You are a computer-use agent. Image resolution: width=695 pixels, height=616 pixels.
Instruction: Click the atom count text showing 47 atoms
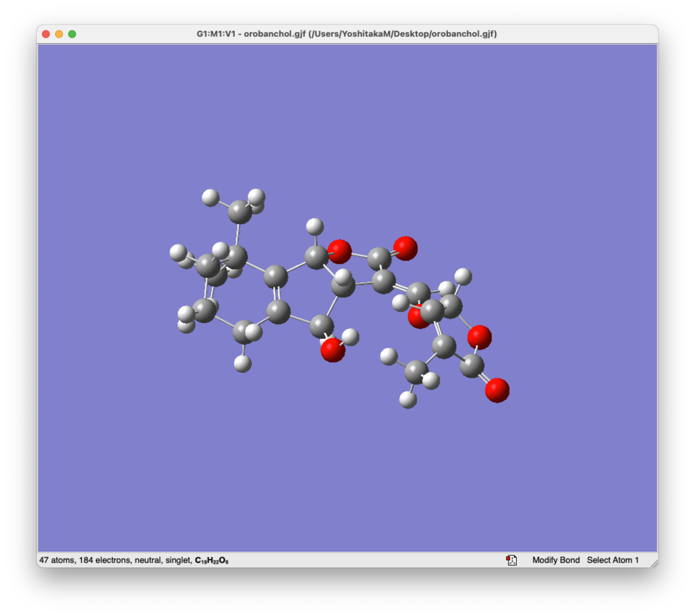[x=56, y=561]
